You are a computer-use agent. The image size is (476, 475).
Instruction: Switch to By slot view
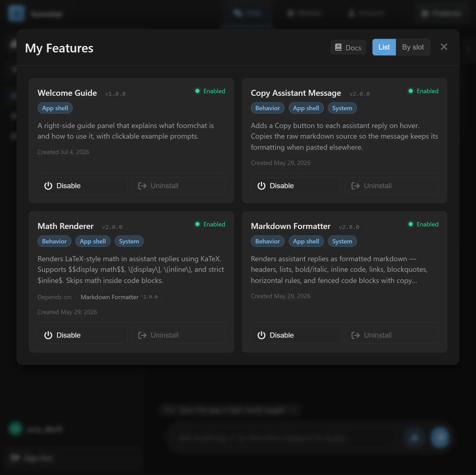coord(413,47)
